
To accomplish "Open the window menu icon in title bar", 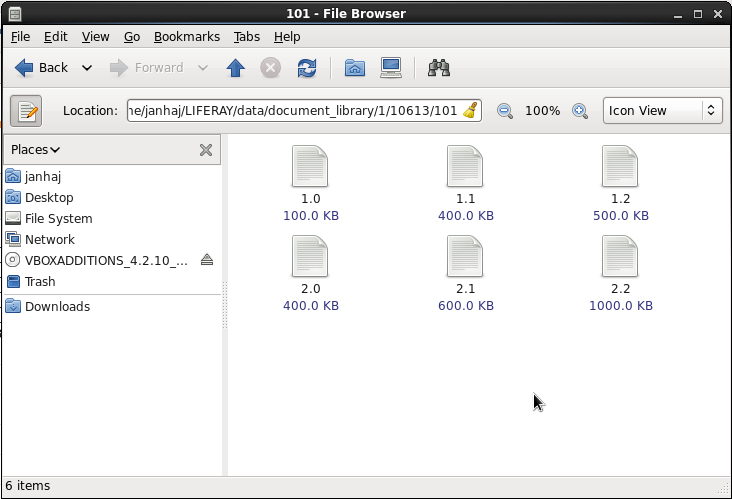I will pos(15,14).
